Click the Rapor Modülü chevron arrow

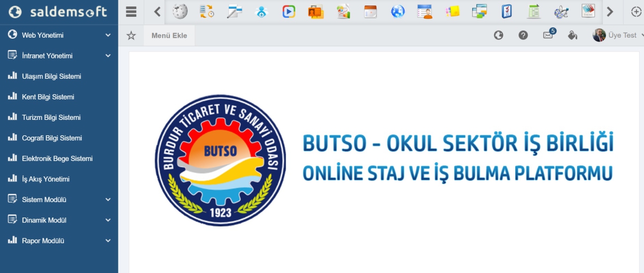[x=108, y=241]
